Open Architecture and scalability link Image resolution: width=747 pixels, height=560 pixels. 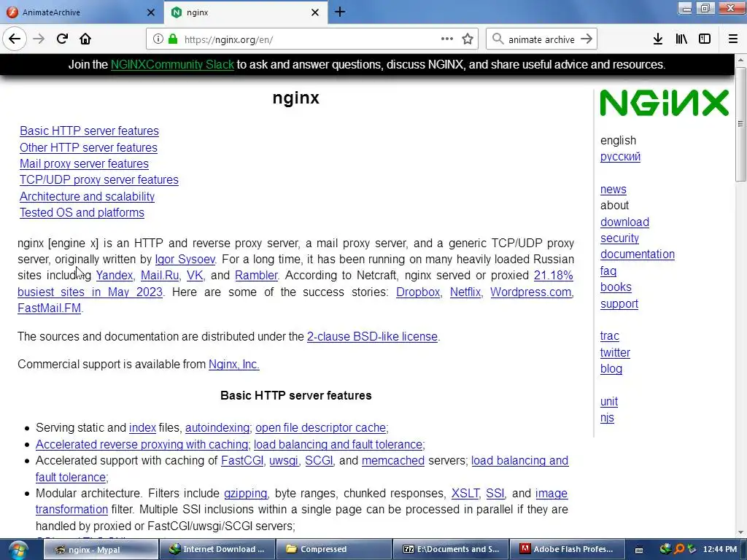(87, 197)
